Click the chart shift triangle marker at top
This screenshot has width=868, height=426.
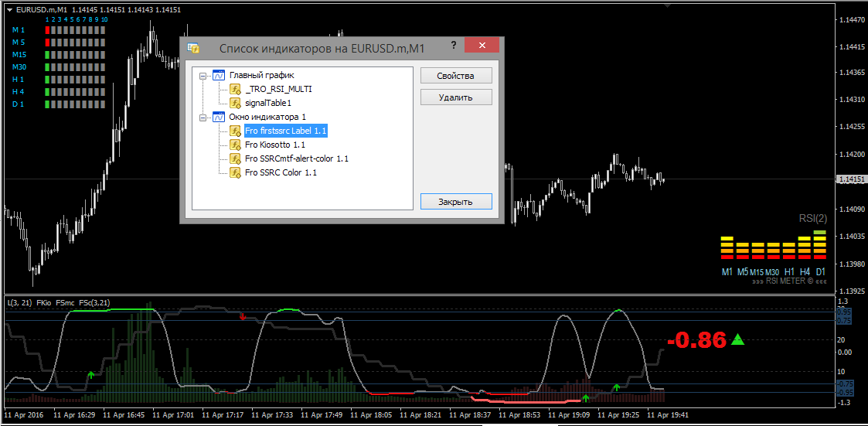[668, 6]
